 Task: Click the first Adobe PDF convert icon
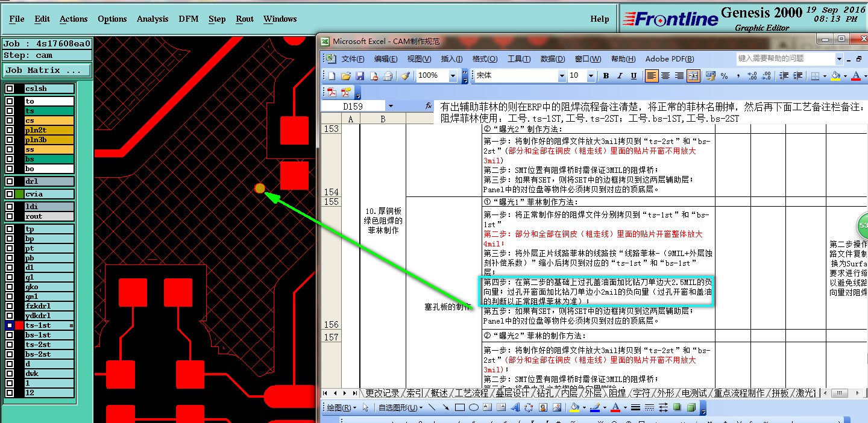(x=332, y=92)
